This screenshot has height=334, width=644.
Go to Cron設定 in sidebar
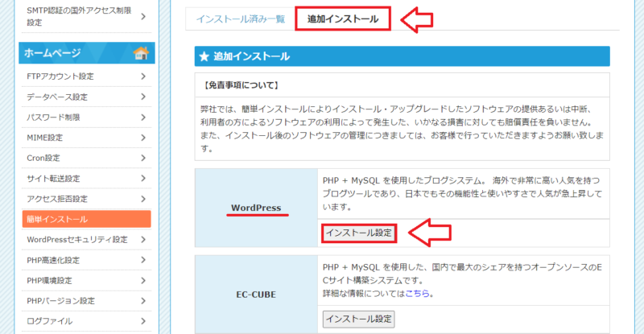click(86, 159)
